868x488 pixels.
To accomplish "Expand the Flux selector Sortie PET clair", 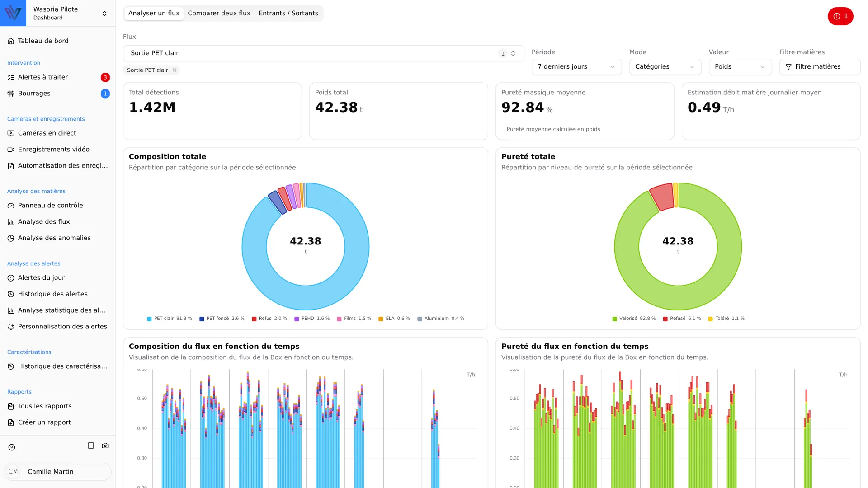I will 323,53.
